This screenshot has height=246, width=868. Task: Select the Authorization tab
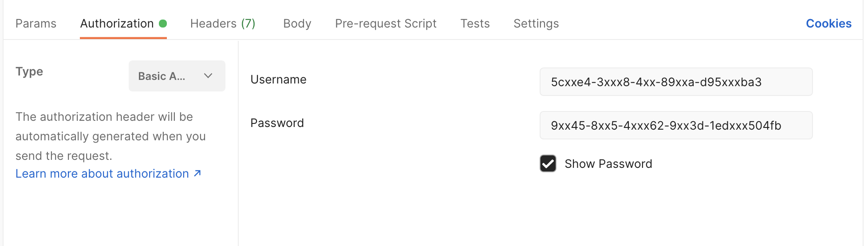pyautogui.click(x=117, y=24)
